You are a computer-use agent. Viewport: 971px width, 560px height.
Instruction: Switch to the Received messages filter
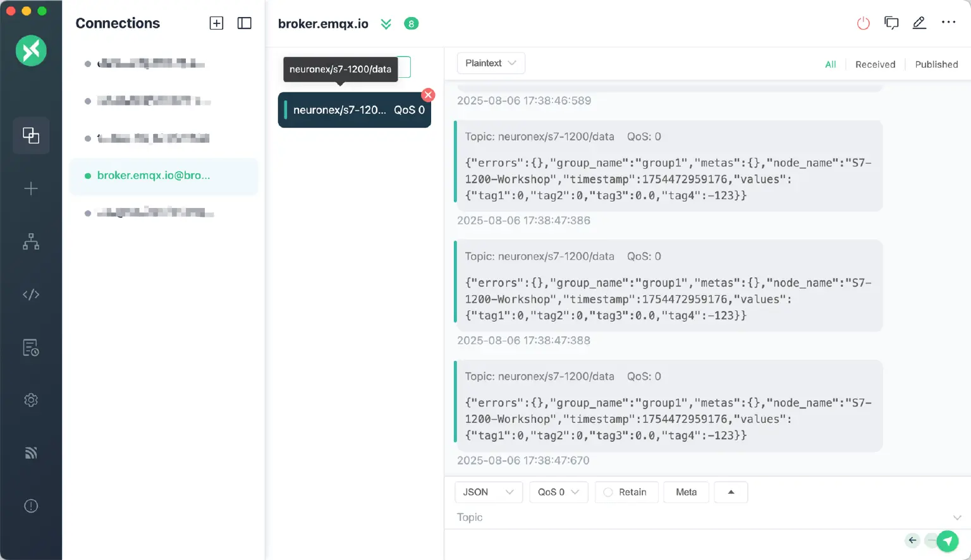click(875, 64)
